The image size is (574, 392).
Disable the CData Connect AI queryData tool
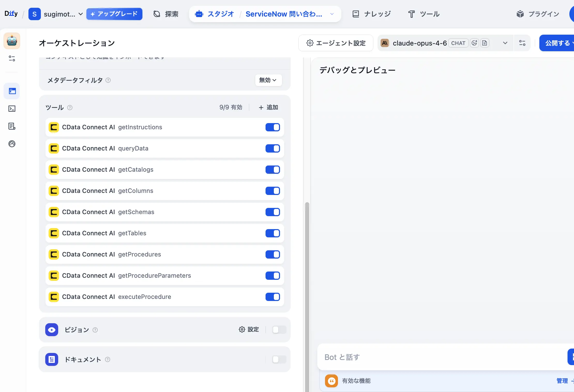[x=273, y=148]
